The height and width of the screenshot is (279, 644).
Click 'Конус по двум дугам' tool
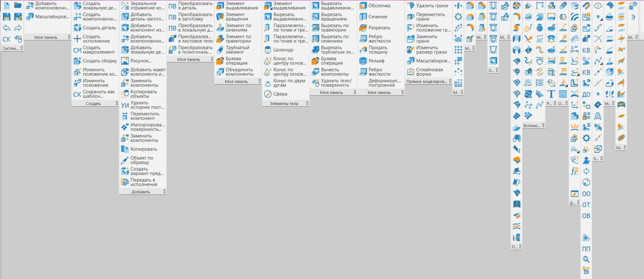click(285, 83)
